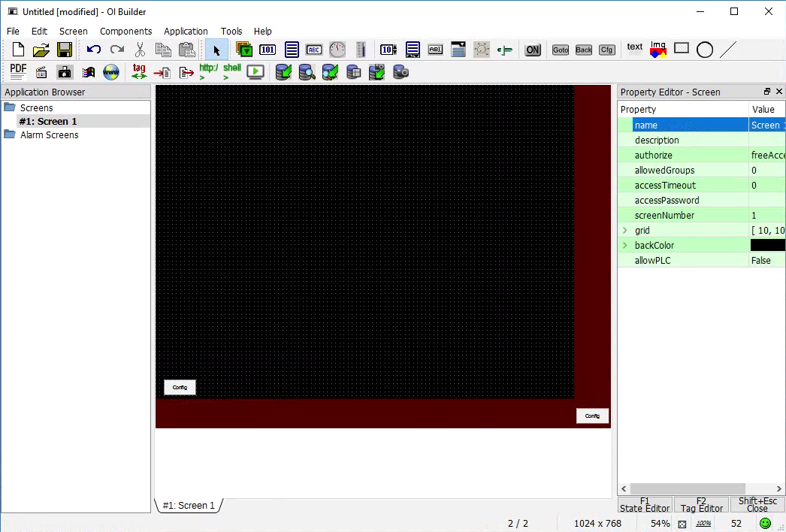Click the Goto button component icon
Viewport: 786px width, 532px height.
pyautogui.click(x=561, y=50)
